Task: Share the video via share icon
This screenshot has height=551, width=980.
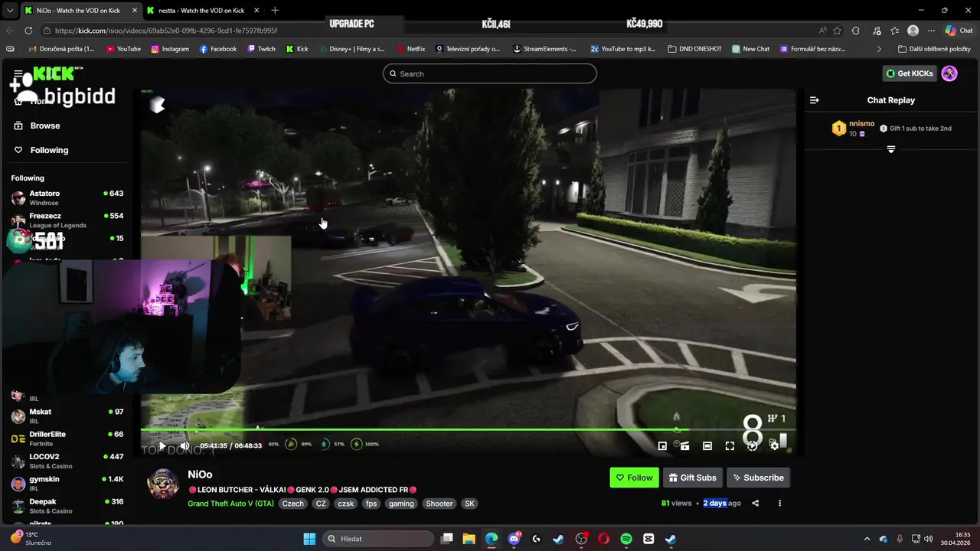Action: pyautogui.click(x=756, y=503)
